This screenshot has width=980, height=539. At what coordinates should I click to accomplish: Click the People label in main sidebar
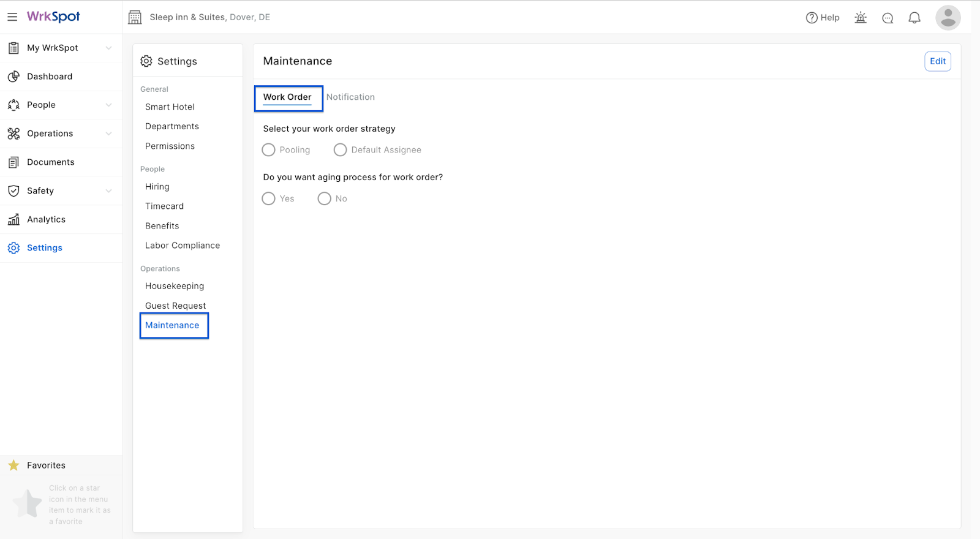click(41, 105)
